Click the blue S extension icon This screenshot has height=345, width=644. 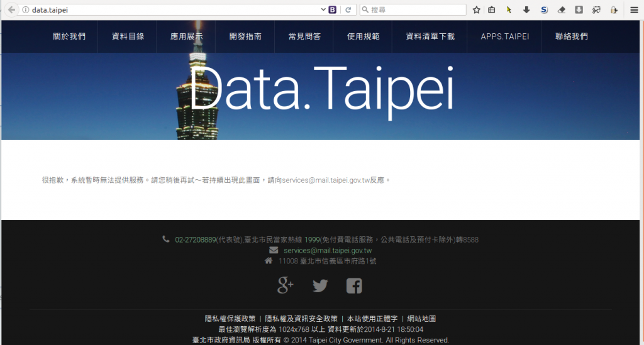[x=544, y=10]
